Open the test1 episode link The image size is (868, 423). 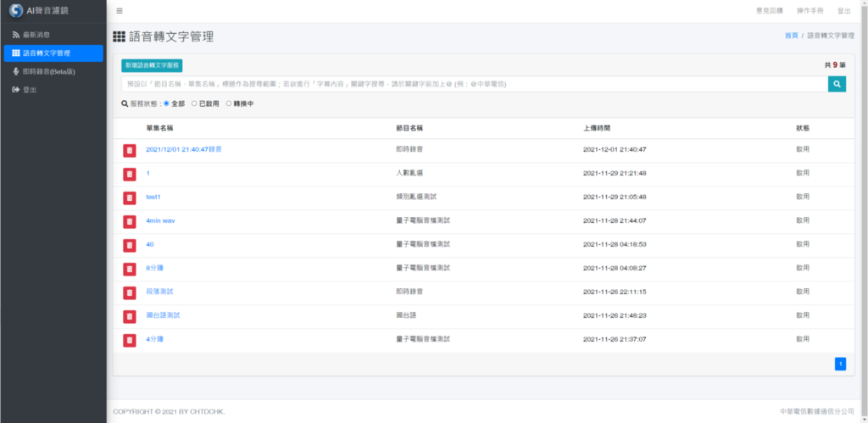(153, 198)
